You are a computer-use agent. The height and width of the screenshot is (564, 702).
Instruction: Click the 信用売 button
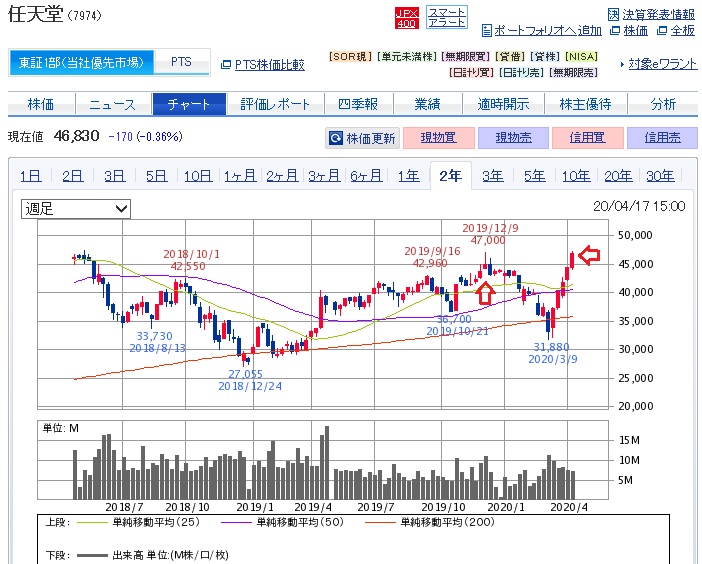(663, 138)
